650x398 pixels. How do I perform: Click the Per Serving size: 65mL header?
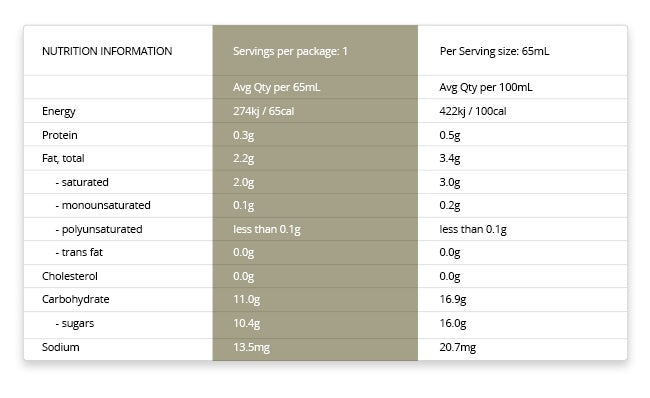point(494,51)
